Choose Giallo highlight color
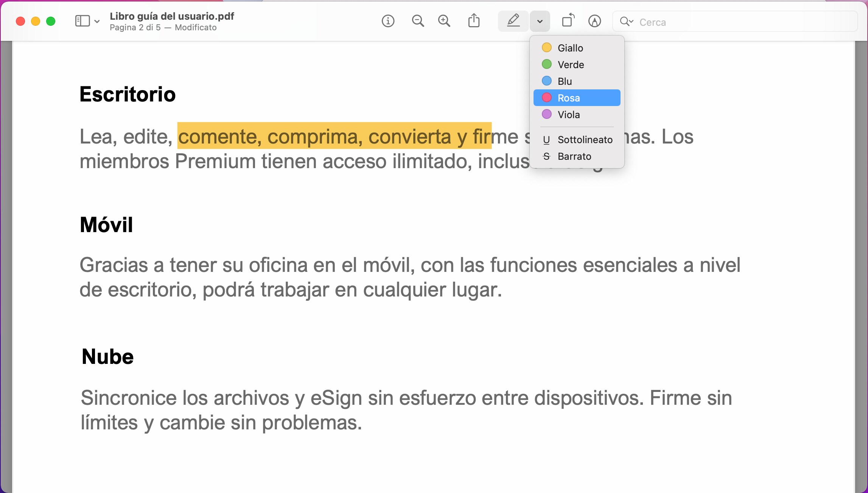868x493 pixels. [577, 48]
